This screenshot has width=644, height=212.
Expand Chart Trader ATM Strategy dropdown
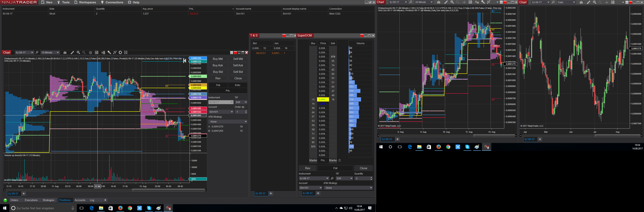point(228,122)
